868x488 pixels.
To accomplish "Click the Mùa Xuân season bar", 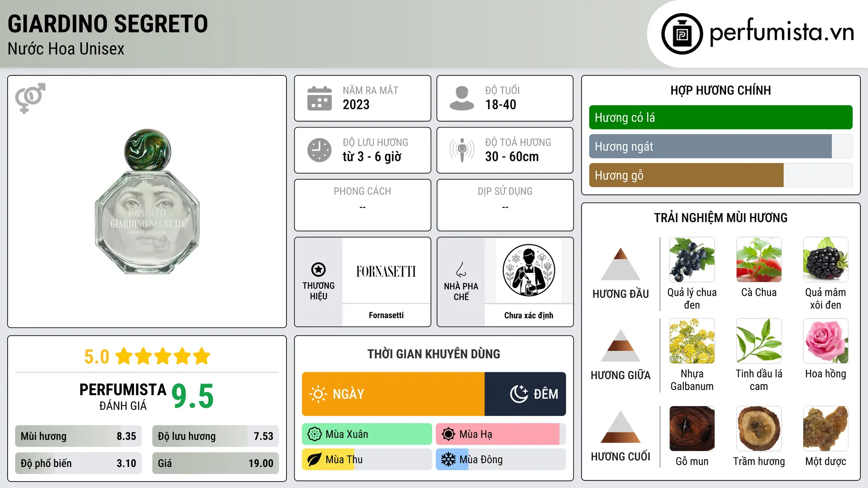I will coord(367,434).
